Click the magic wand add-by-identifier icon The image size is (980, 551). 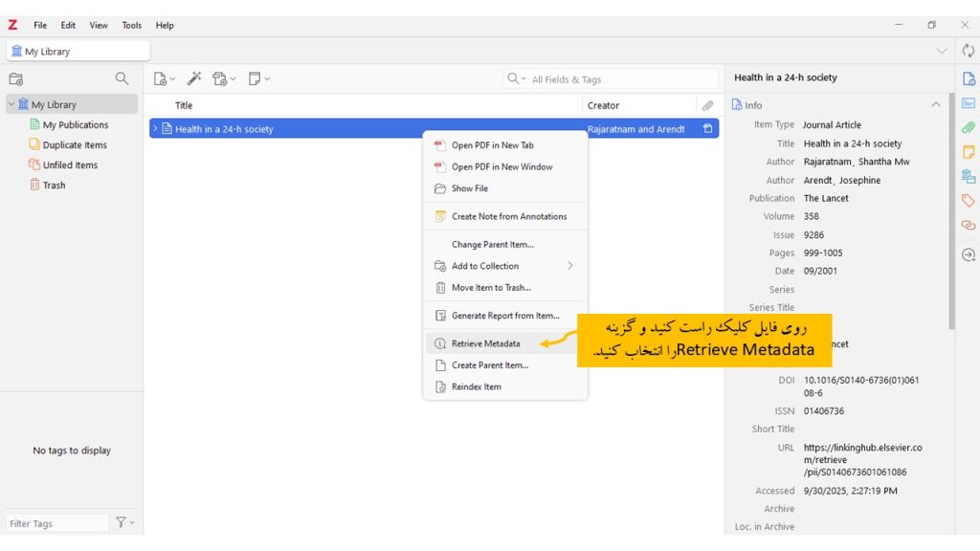point(193,79)
